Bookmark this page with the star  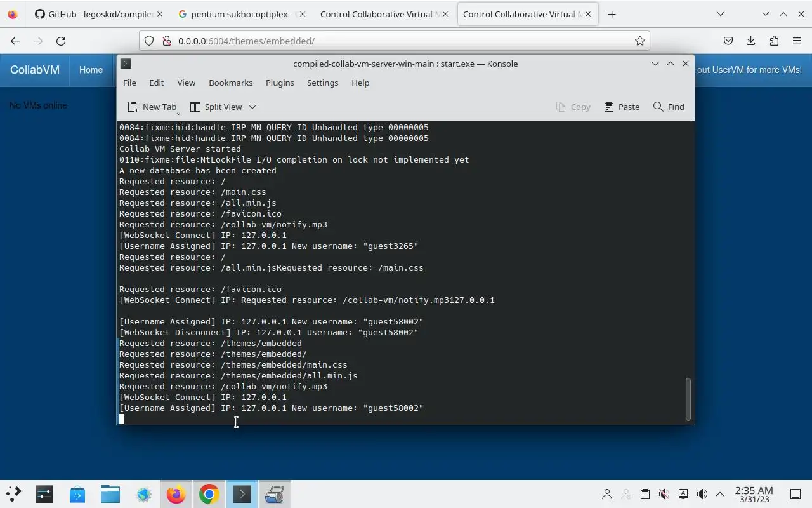pos(640,41)
